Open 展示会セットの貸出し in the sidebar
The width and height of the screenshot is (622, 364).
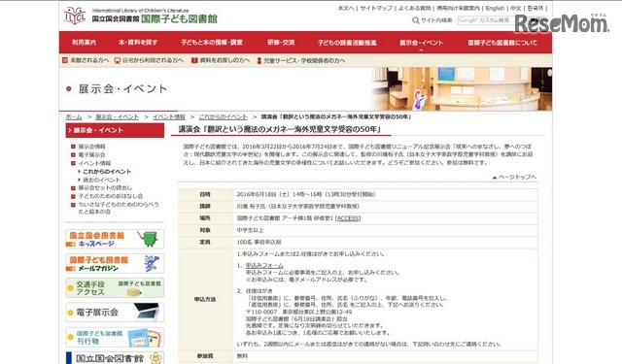105,187
